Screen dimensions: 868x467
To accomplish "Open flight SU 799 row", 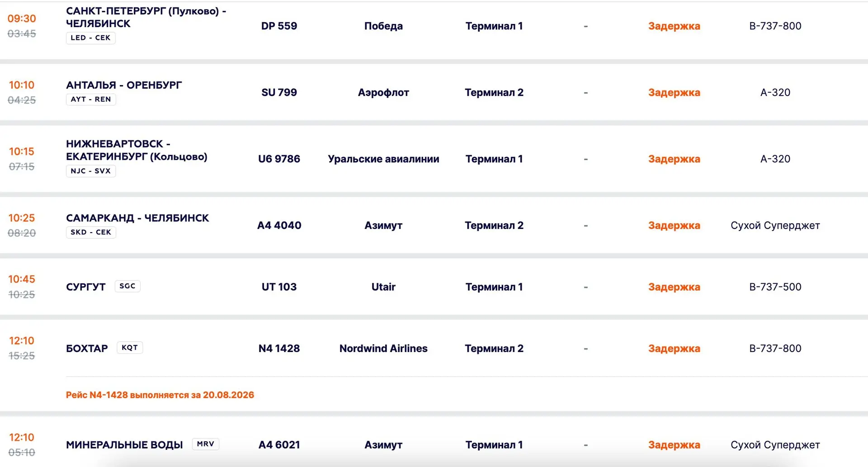I will (x=434, y=93).
